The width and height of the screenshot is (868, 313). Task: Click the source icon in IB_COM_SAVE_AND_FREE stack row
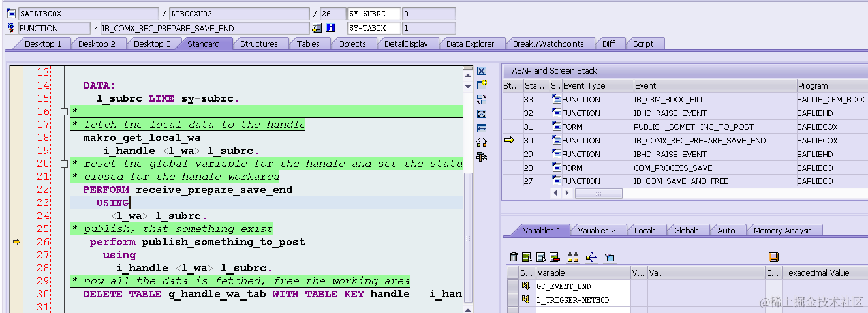pyautogui.click(x=556, y=181)
